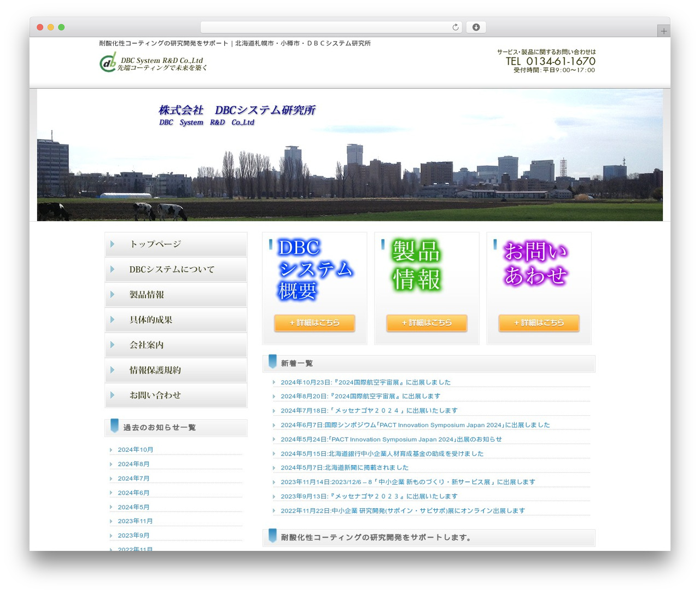Open the 2024年7月 archive link
The width and height of the screenshot is (700, 593).
click(133, 478)
